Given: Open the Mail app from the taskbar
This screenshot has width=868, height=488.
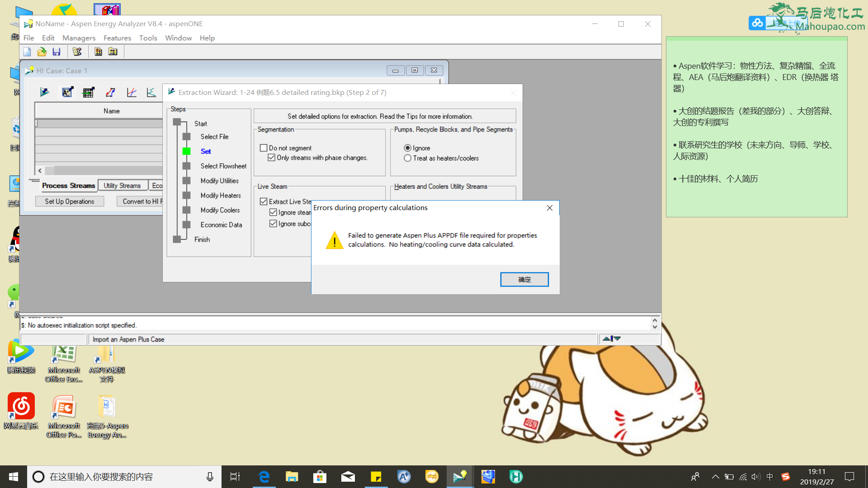Looking at the screenshot, I should 348,477.
